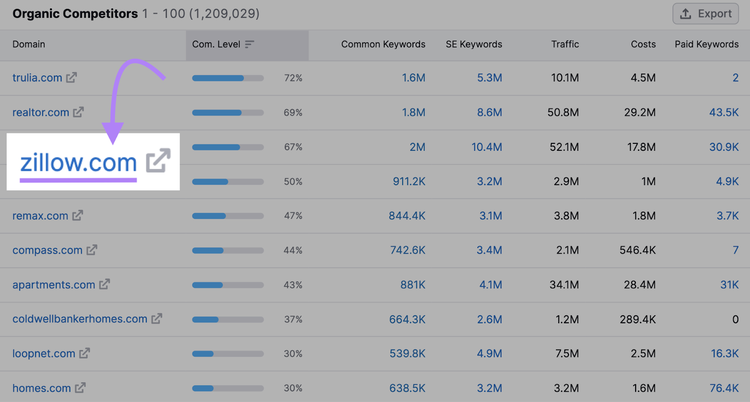Open remax.com SE keywords 3.1M
The height and width of the screenshot is (402, 750).
[491, 216]
